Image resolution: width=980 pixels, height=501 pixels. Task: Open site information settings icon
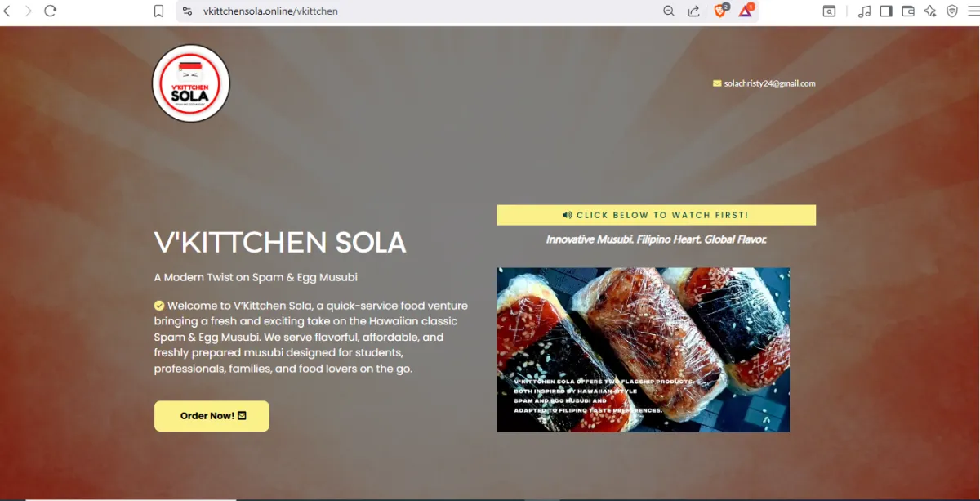(187, 11)
